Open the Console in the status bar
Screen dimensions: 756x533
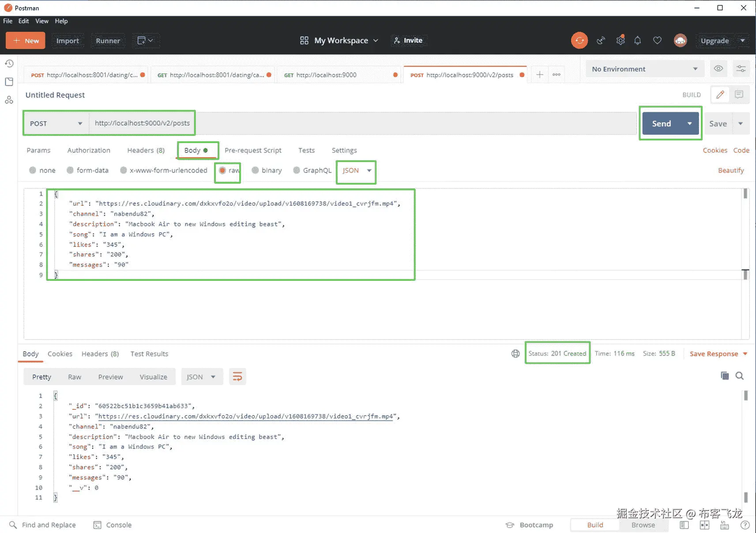pyautogui.click(x=113, y=525)
